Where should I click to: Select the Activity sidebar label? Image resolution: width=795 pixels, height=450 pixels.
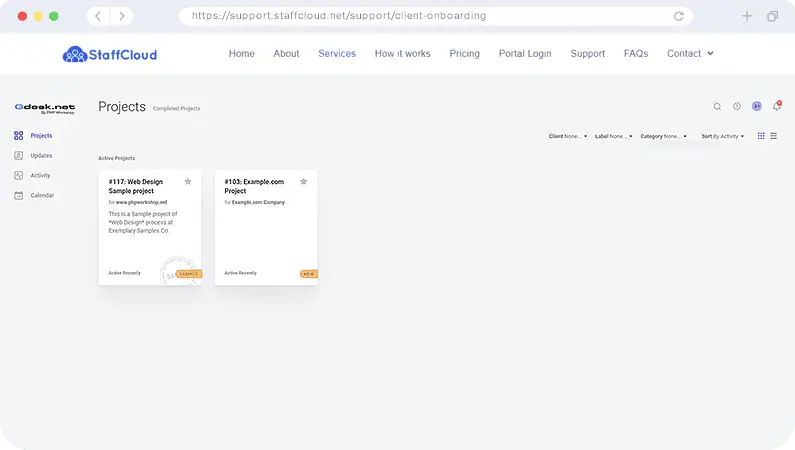click(40, 175)
